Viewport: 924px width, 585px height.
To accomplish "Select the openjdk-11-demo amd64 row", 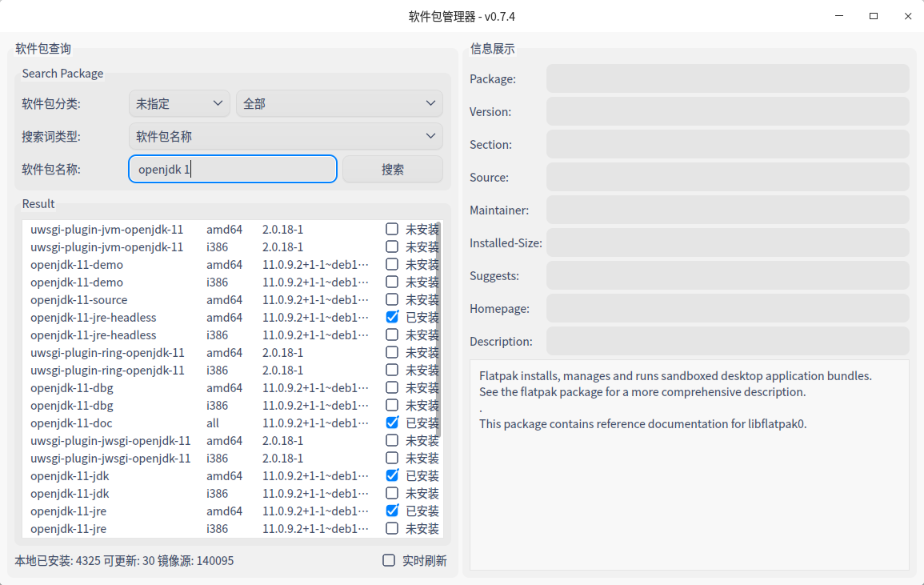I will tap(77, 265).
